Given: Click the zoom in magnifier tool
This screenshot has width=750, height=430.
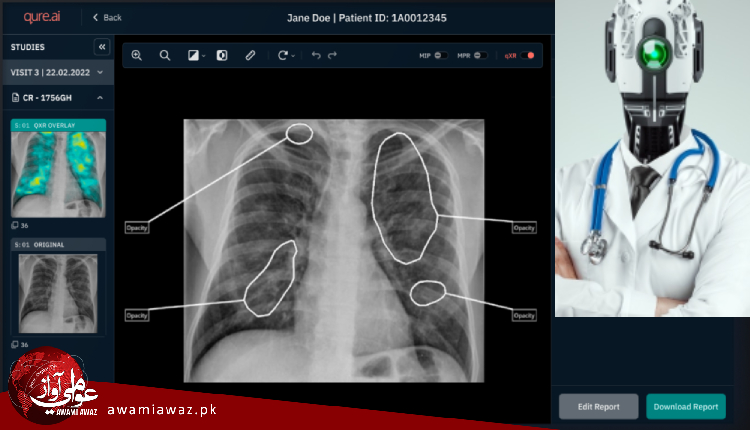Looking at the screenshot, I should (x=137, y=56).
